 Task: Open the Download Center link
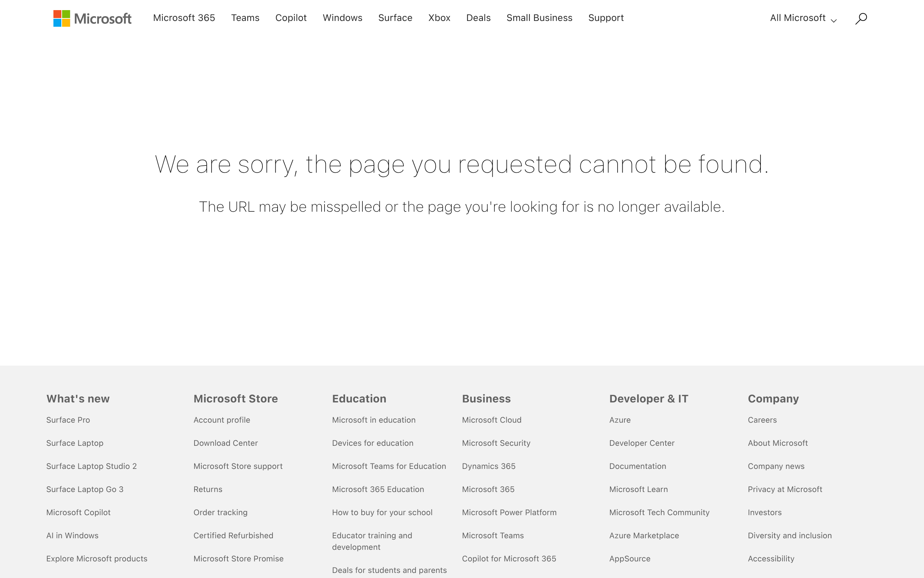(x=226, y=443)
